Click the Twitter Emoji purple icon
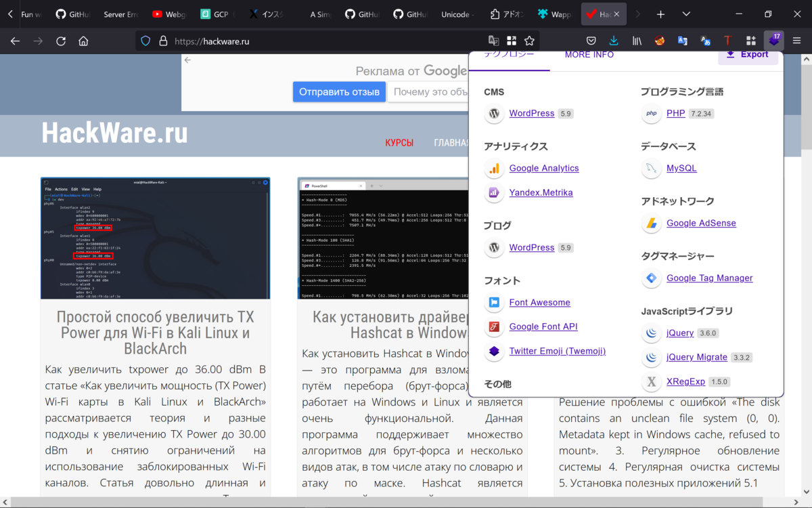Viewport: 812px width, 508px height. [494, 352]
